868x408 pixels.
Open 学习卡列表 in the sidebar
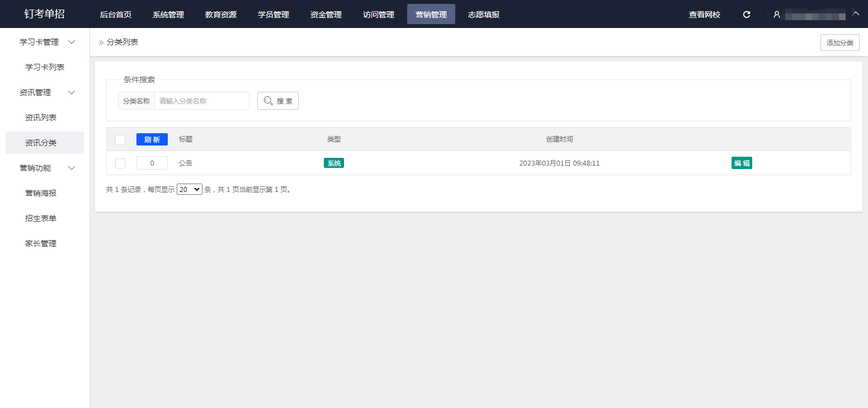[45, 67]
